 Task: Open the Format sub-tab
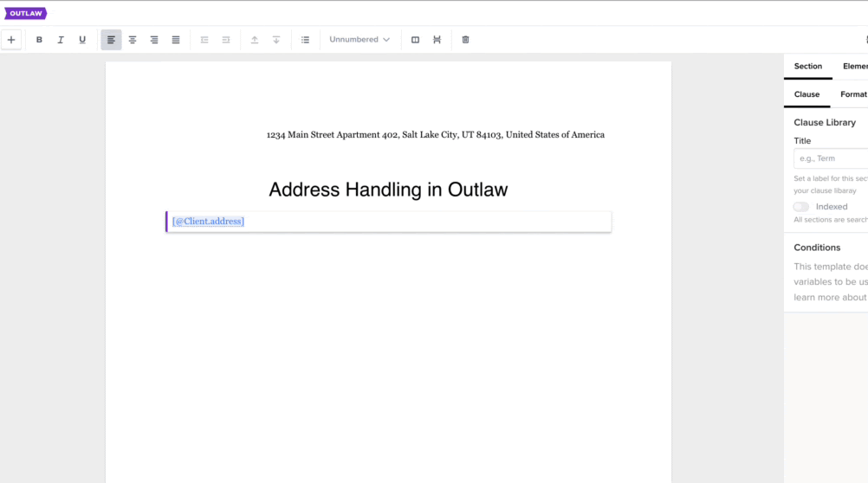coord(853,94)
